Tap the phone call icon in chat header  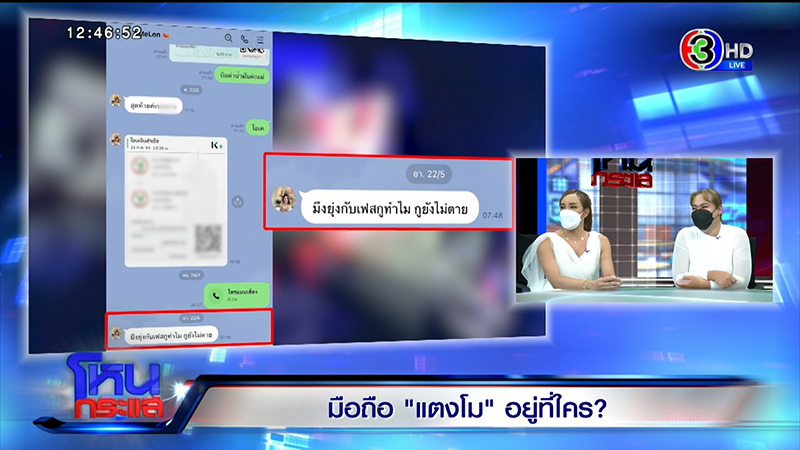[x=245, y=39]
